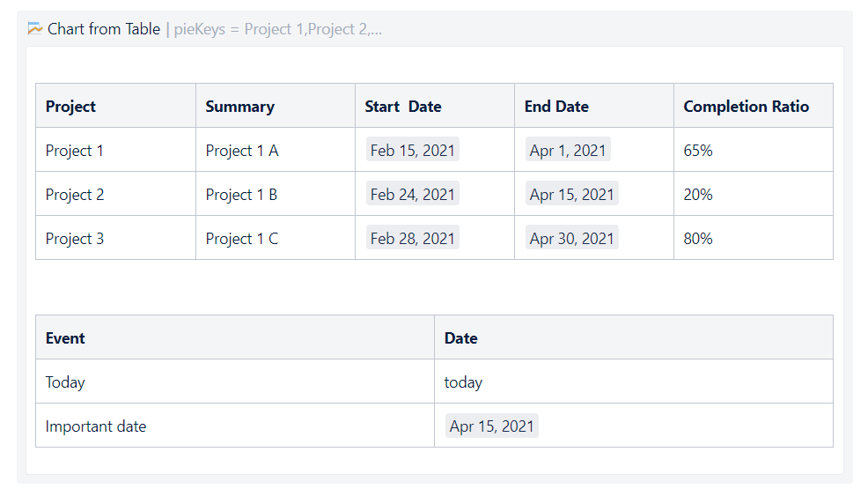This screenshot has height=489, width=868.
Task: Click the pieKeys parameter text in header
Action: (x=278, y=29)
